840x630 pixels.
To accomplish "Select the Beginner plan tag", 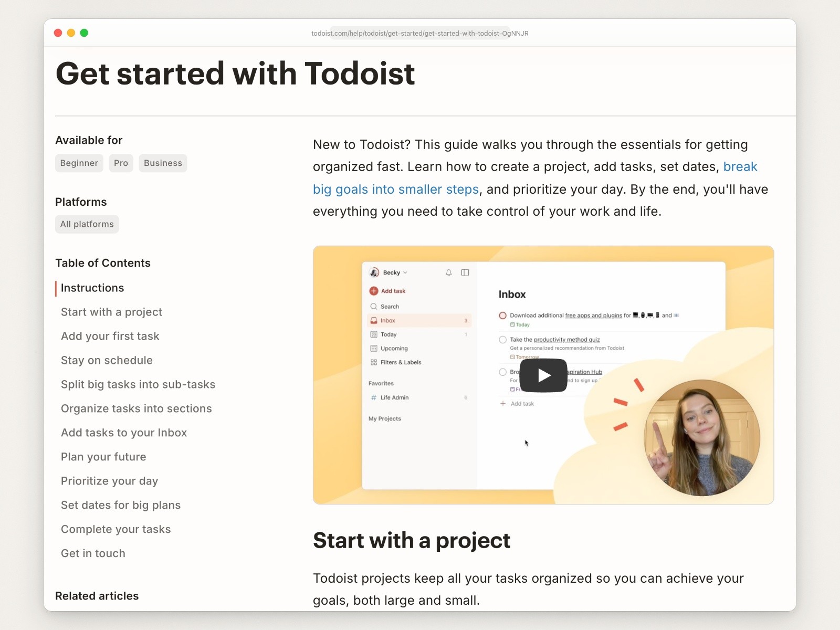I will 79,163.
